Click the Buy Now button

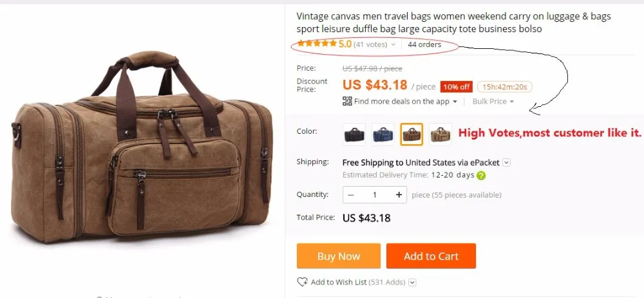pos(339,256)
